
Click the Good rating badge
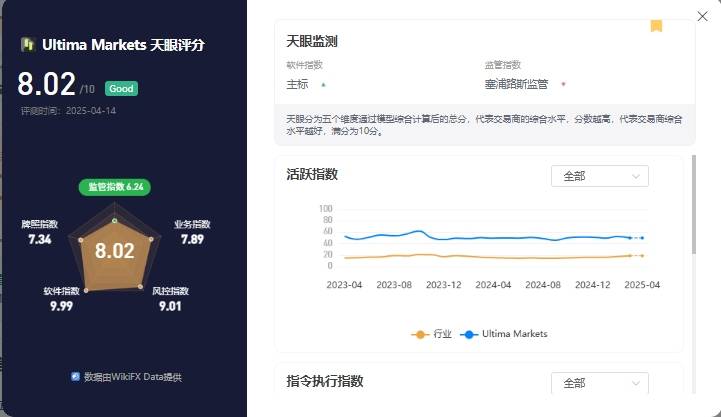[121, 89]
